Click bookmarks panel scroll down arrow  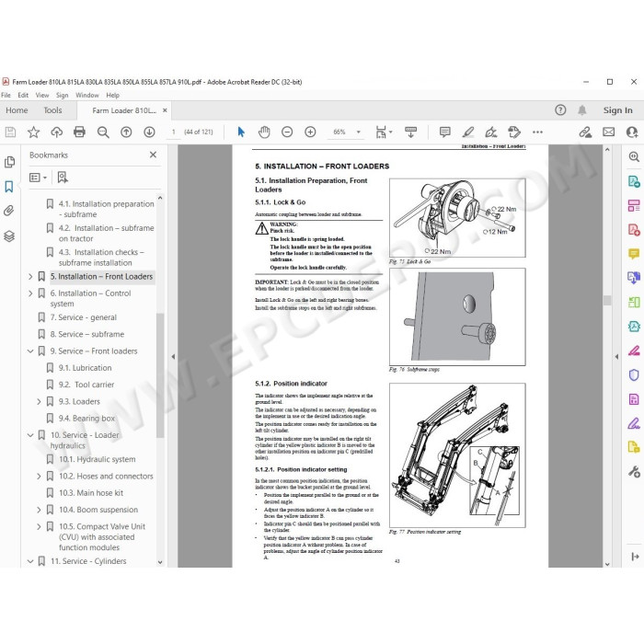160,562
